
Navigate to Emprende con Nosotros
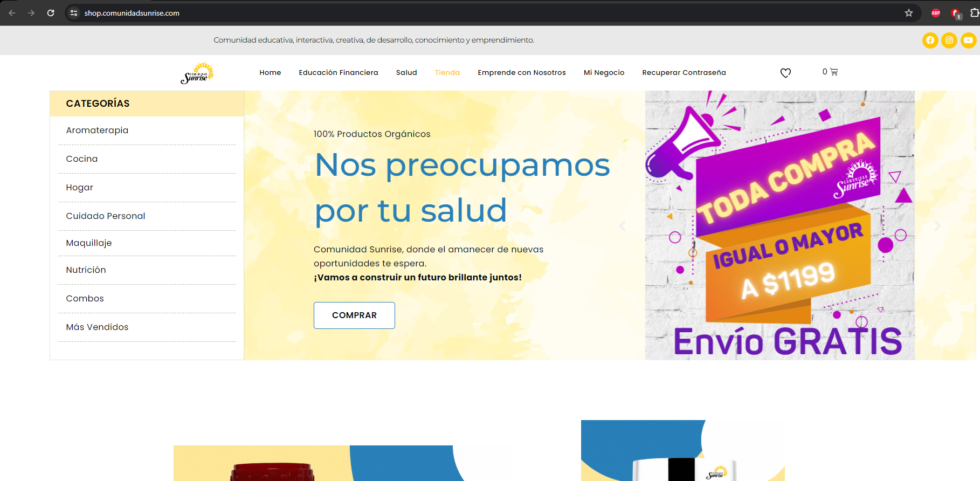tap(521, 73)
